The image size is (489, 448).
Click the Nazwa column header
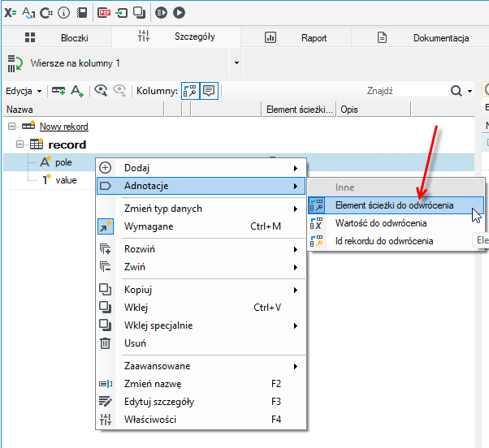point(84,110)
